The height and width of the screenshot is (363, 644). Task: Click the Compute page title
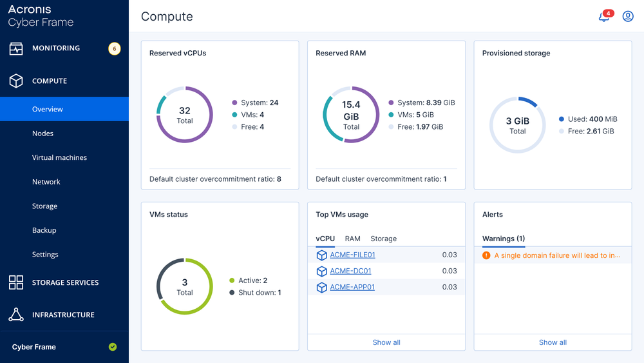pyautogui.click(x=167, y=17)
